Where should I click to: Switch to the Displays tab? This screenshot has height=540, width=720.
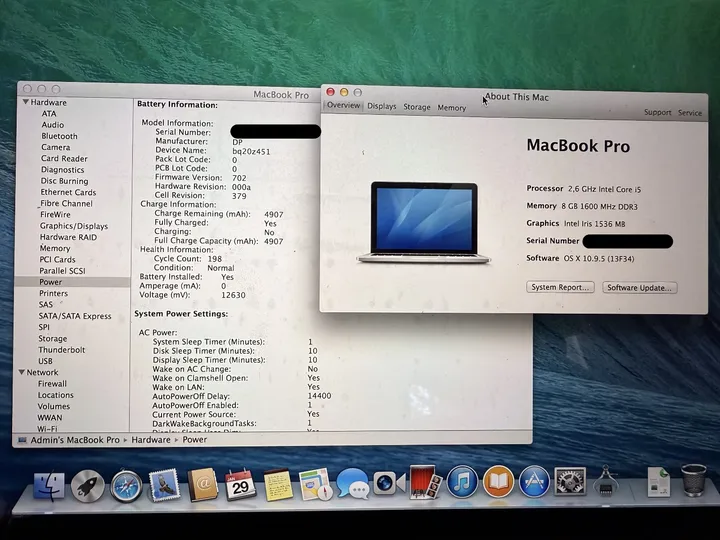[x=382, y=107]
